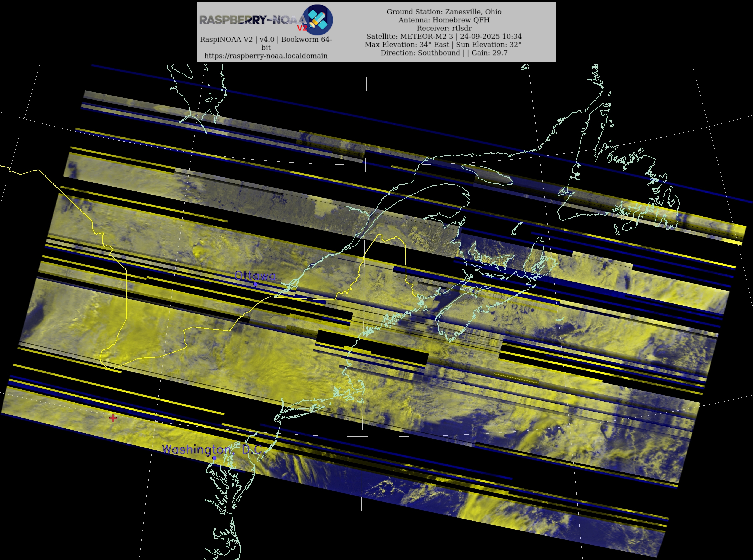Click the Max Elevation and Sun Elevation line
The image size is (753, 560).
tap(443, 44)
